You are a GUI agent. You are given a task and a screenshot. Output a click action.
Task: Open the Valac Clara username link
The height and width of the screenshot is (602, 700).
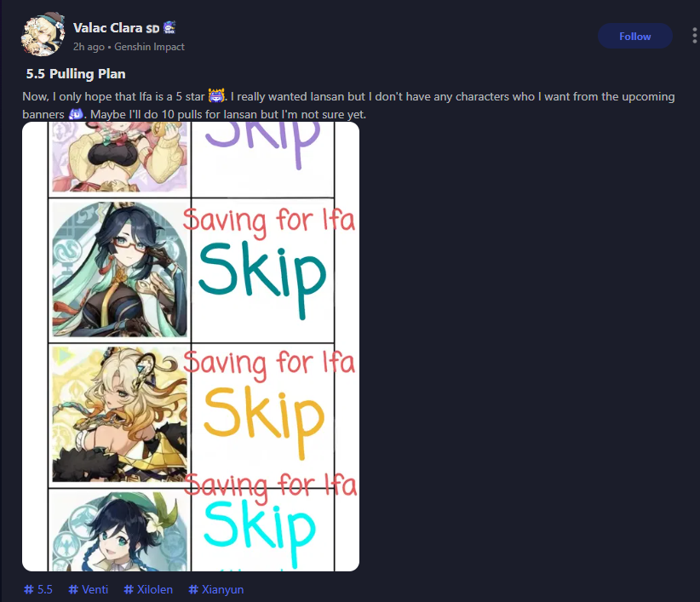click(x=107, y=27)
